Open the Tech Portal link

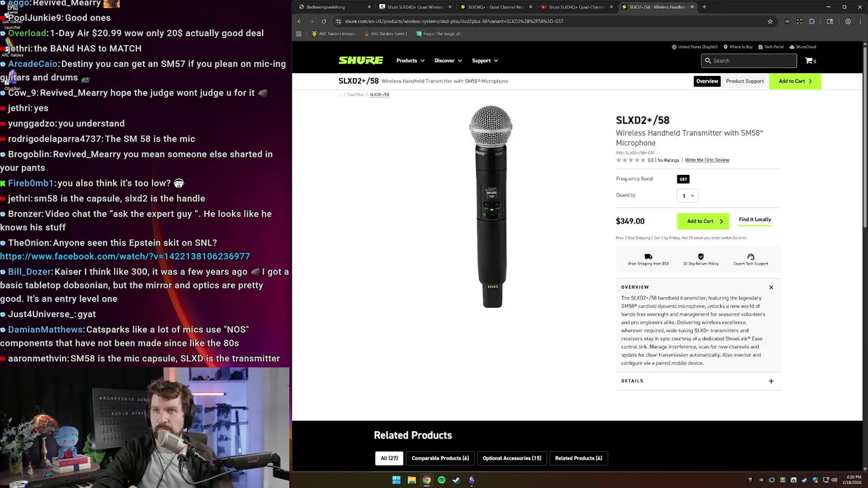coord(771,47)
